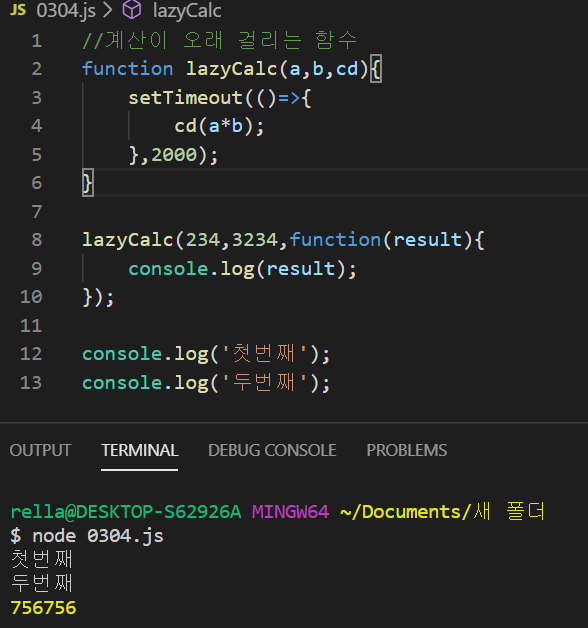Click line number 8 in the gutter
The height and width of the screenshot is (628, 588).
(x=36, y=240)
